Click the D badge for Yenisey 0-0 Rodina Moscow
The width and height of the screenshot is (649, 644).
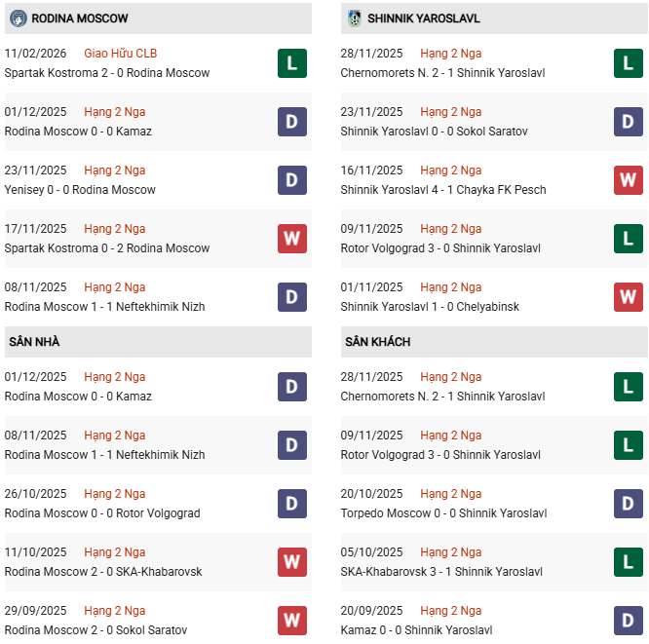click(292, 180)
